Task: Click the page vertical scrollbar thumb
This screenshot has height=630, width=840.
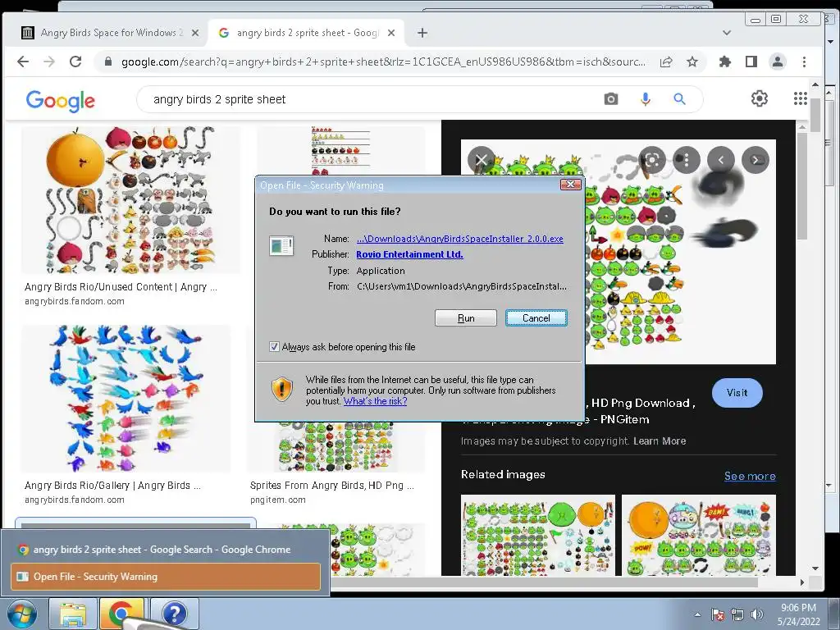Action: point(815,113)
